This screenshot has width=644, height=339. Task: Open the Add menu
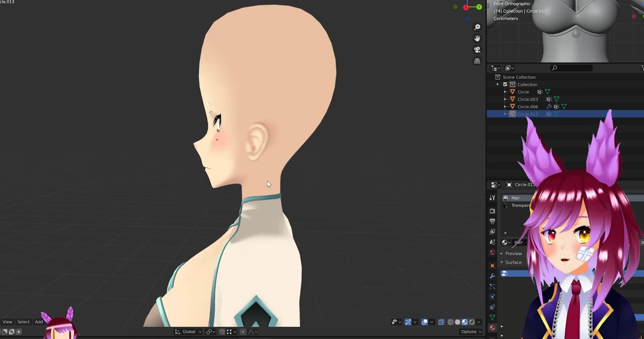click(x=39, y=322)
